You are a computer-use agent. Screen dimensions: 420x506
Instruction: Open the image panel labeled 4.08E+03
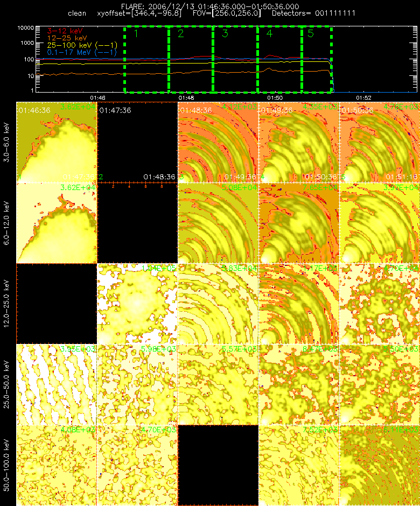tap(57, 465)
